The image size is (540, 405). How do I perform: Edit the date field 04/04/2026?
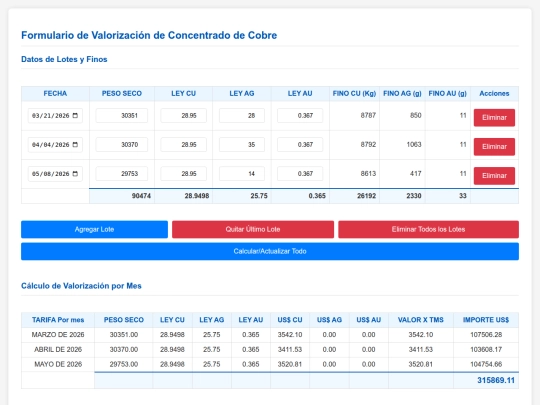click(55, 145)
